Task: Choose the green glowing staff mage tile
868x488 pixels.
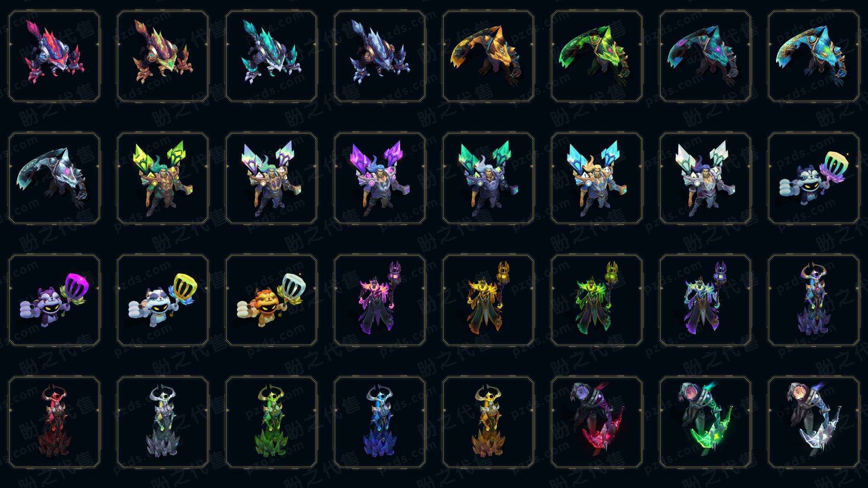Action: [x=597, y=300]
